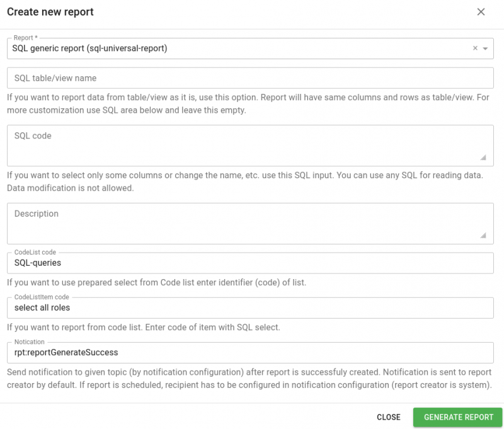Click the CodeListItem code field 'select all roles'
504x429 pixels.
coord(249,308)
